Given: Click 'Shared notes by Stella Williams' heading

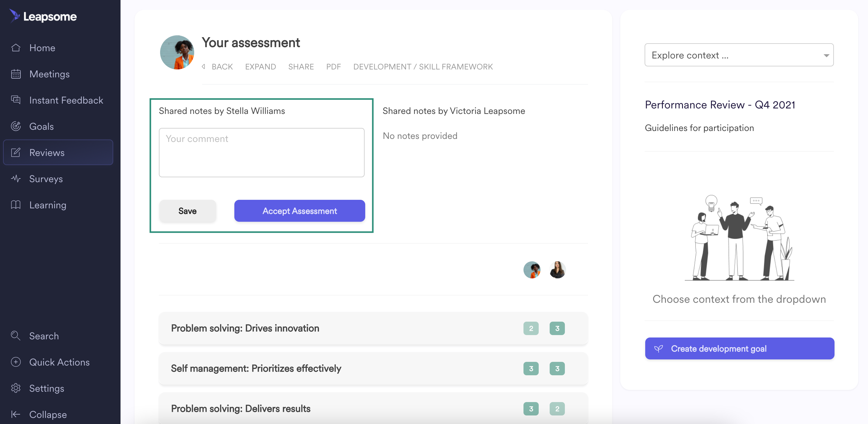Looking at the screenshot, I should tap(222, 111).
